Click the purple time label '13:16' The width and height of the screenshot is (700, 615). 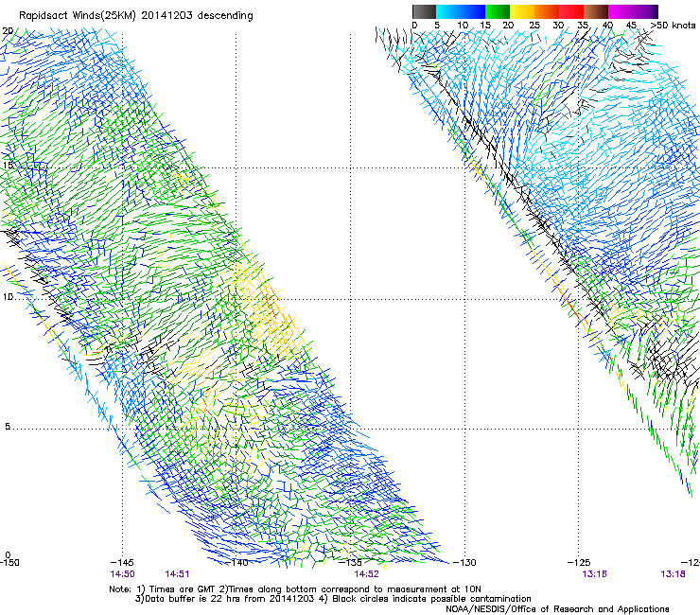[594, 574]
